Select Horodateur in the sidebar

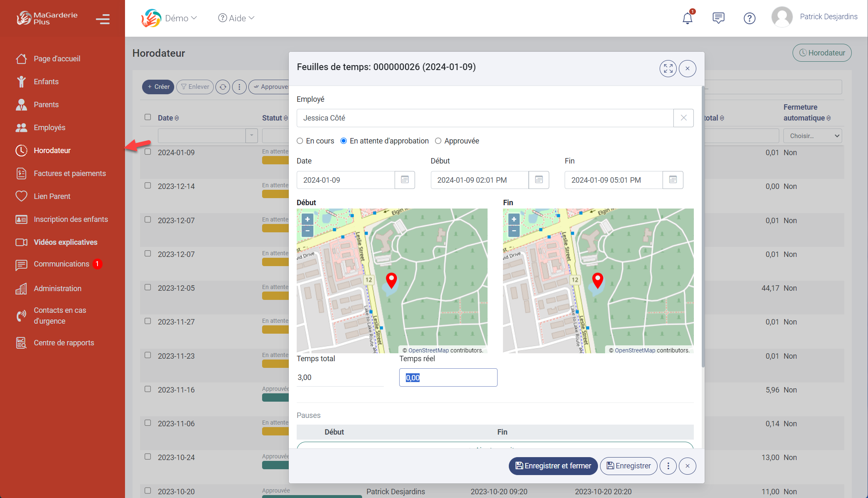(53, 150)
